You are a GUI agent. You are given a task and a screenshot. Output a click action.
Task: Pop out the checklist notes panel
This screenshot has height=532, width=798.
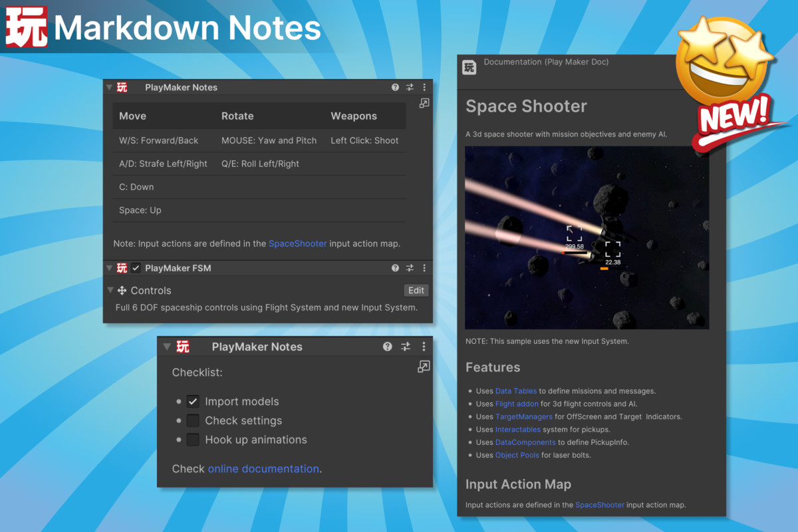(x=424, y=366)
